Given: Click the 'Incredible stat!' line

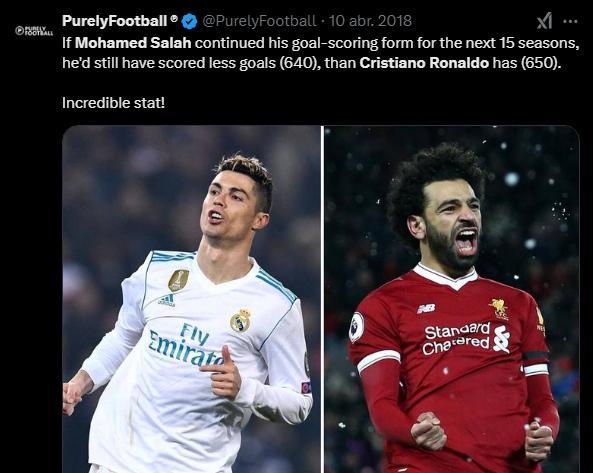Looking at the screenshot, I should click(113, 103).
